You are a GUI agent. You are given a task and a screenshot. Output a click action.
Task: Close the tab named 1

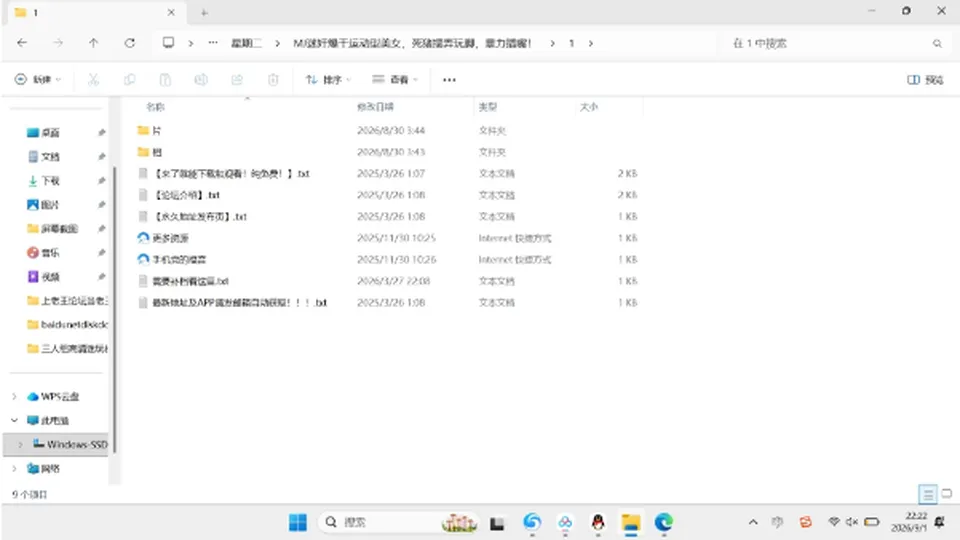171,12
